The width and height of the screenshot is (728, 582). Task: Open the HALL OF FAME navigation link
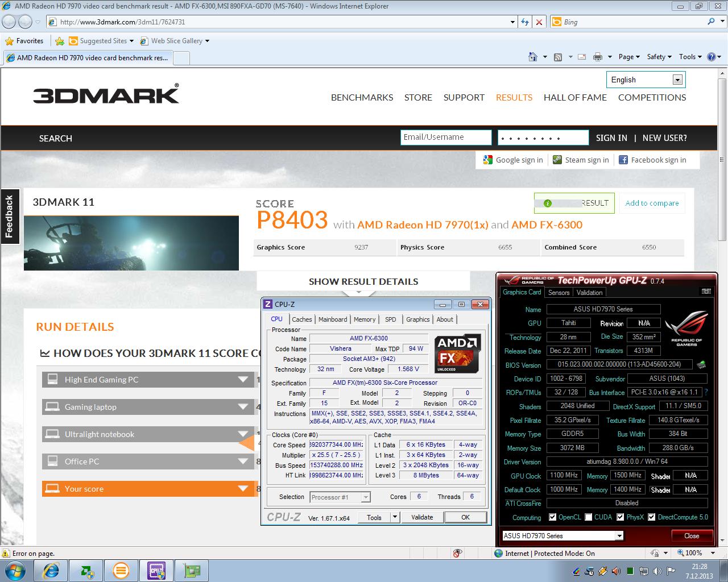pyautogui.click(x=575, y=97)
